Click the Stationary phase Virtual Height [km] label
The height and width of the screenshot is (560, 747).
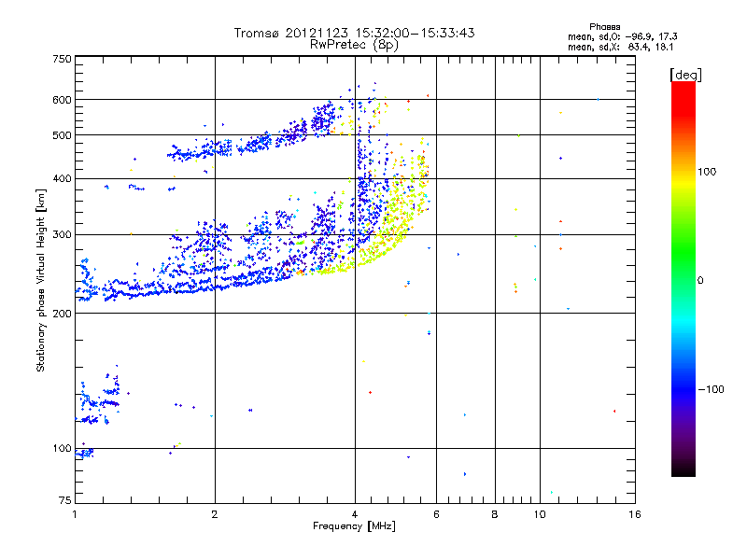pos(41,280)
